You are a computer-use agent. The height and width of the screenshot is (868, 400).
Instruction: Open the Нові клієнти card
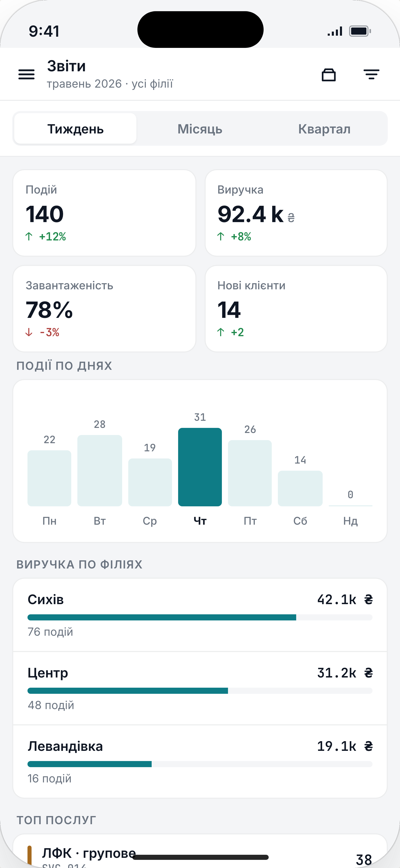pos(296,309)
